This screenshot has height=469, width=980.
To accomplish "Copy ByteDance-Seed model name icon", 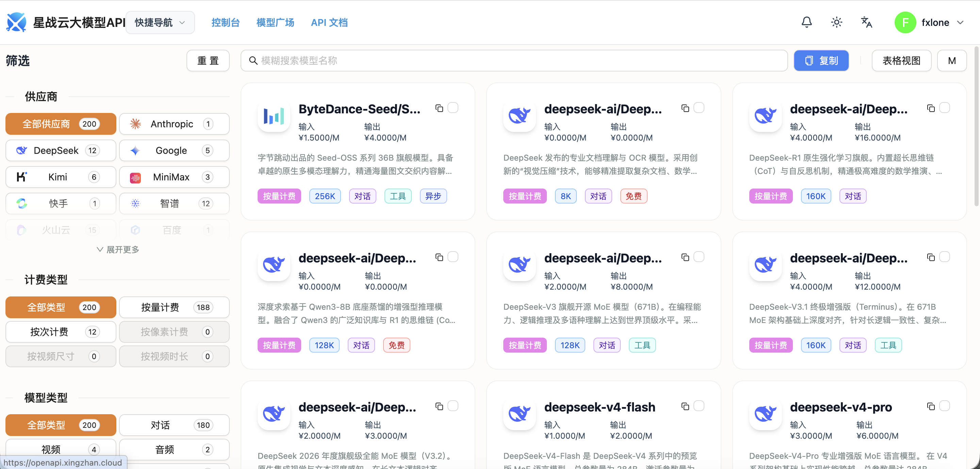I will point(439,109).
